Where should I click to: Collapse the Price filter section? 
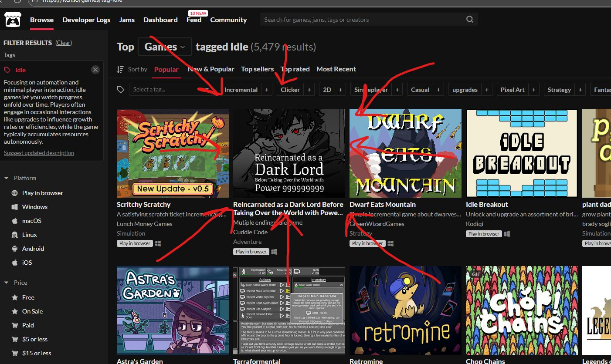(7, 283)
